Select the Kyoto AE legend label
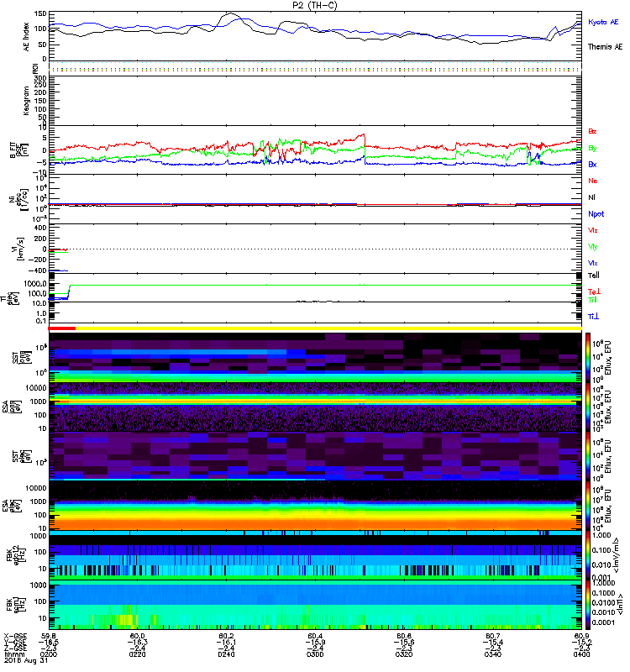630x672 pixels. (604, 22)
